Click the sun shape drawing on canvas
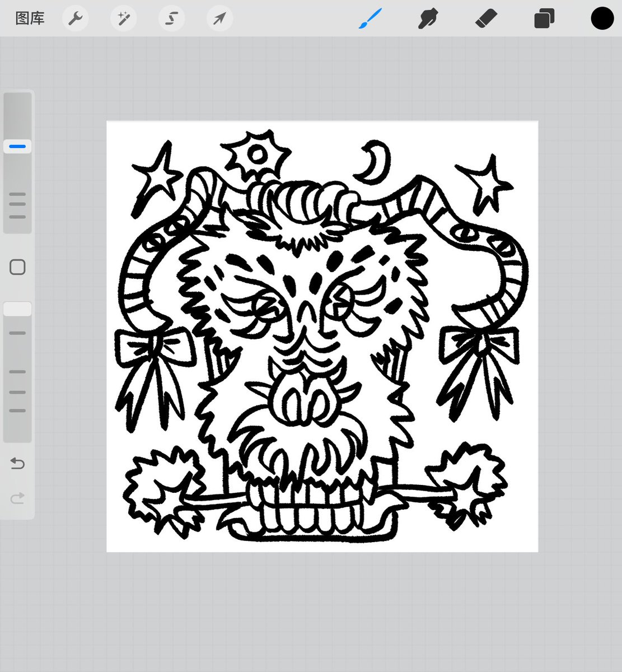Image resolution: width=622 pixels, height=672 pixels. pyautogui.click(x=256, y=154)
